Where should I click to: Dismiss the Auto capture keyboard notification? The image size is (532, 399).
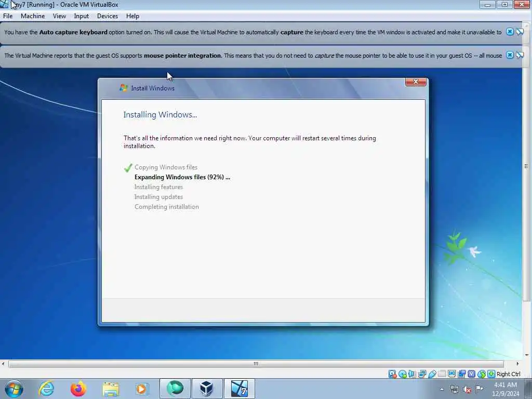pyautogui.click(x=510, y=32)
